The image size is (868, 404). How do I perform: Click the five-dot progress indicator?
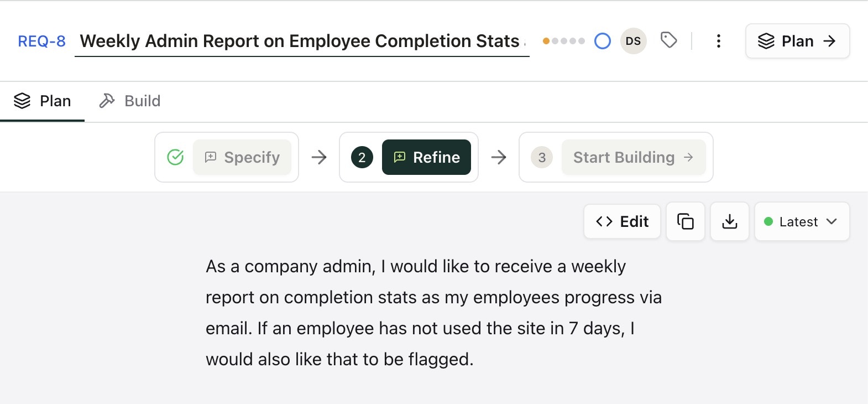563,41
